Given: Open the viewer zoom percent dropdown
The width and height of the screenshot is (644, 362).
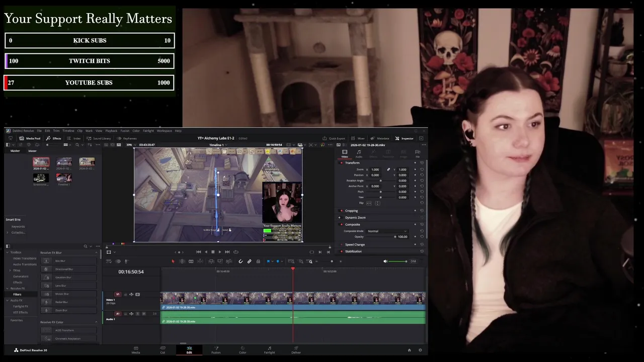Looking at the screenshot, I should pos(131,145).
